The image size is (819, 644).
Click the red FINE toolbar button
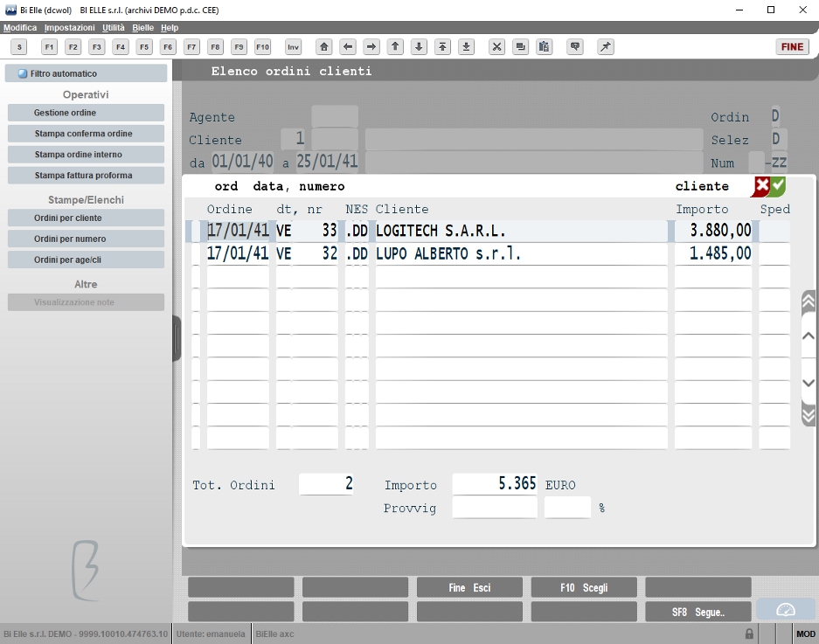793,47
